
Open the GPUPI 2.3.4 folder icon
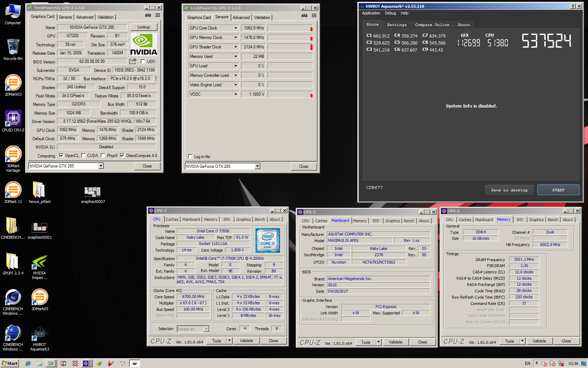click(13, 264)
